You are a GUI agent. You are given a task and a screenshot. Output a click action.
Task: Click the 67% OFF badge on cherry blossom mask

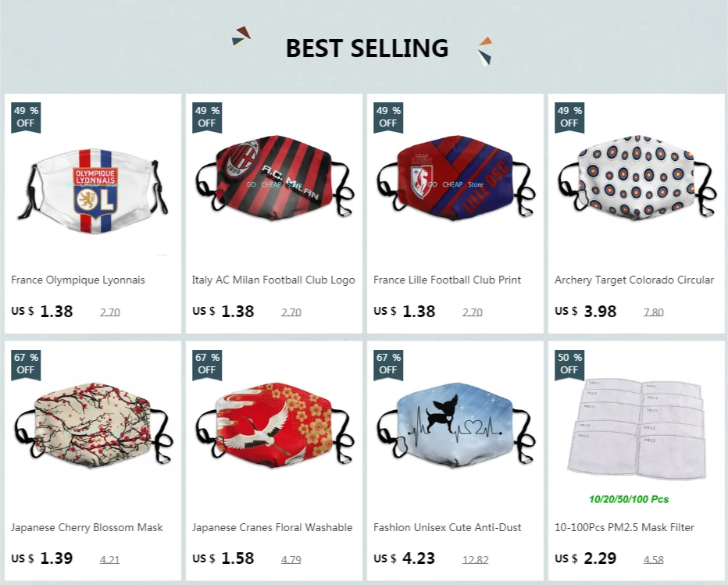point(26,365)
